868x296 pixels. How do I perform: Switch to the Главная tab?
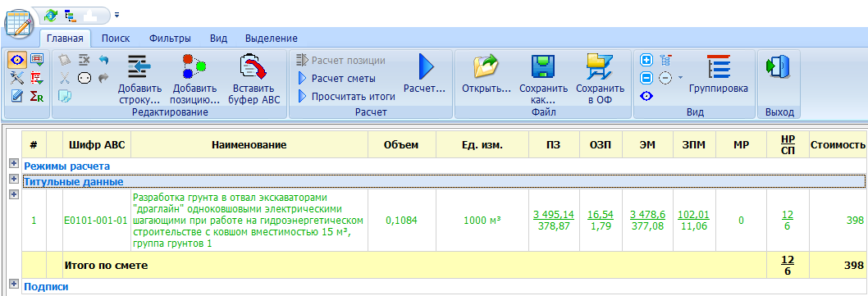[x=65, y=39]
